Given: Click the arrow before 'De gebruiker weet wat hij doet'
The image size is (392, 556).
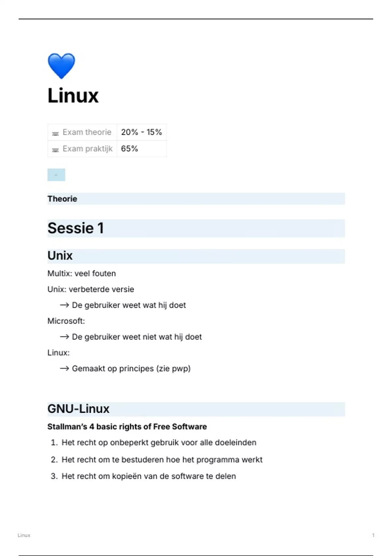Looking at the screenshot, I should [64, 305].
